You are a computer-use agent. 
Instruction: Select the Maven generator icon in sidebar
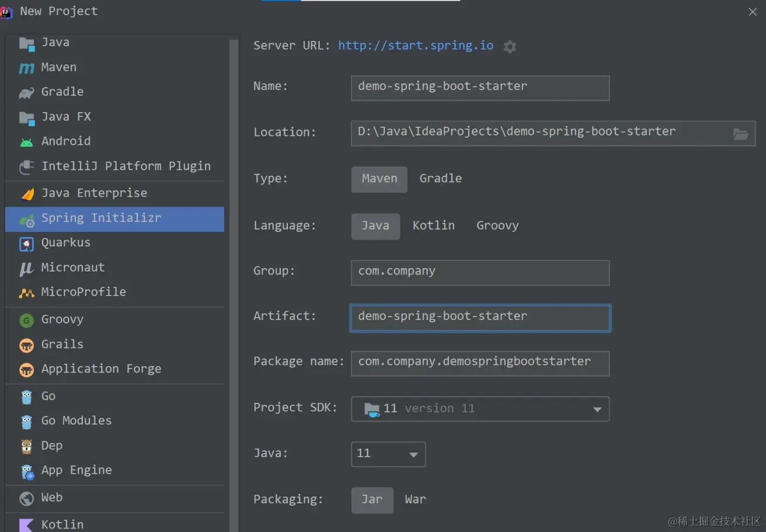pyautogui.click(x=26, y=68)
